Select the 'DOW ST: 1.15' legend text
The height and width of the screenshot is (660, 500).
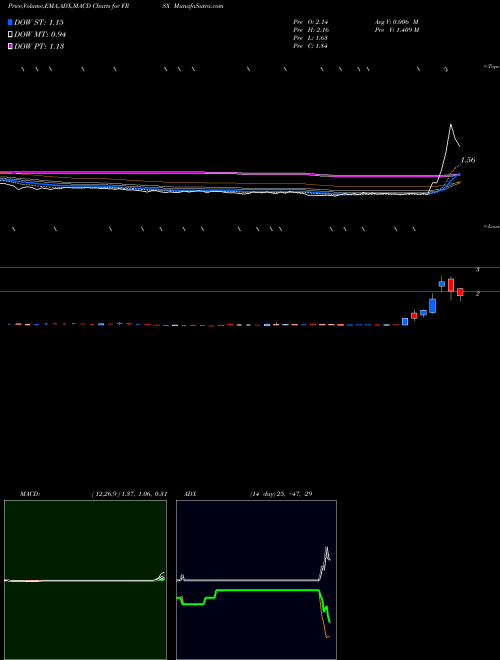click(39, 22)
